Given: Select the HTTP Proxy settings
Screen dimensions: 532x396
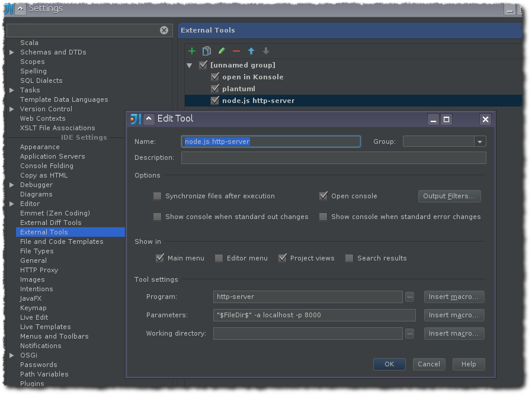Looking at the screenshot, I should 39,271.
